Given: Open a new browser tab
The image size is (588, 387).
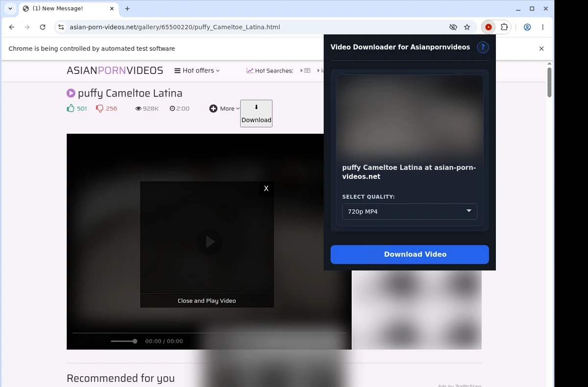Looking at the screenshot, I should click(127, 9).
